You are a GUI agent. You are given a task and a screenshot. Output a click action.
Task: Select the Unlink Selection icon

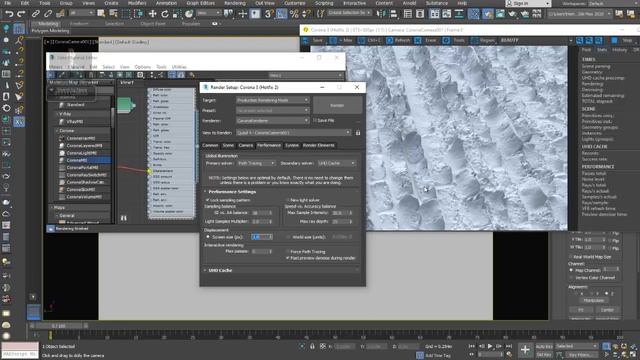[48, 13]
